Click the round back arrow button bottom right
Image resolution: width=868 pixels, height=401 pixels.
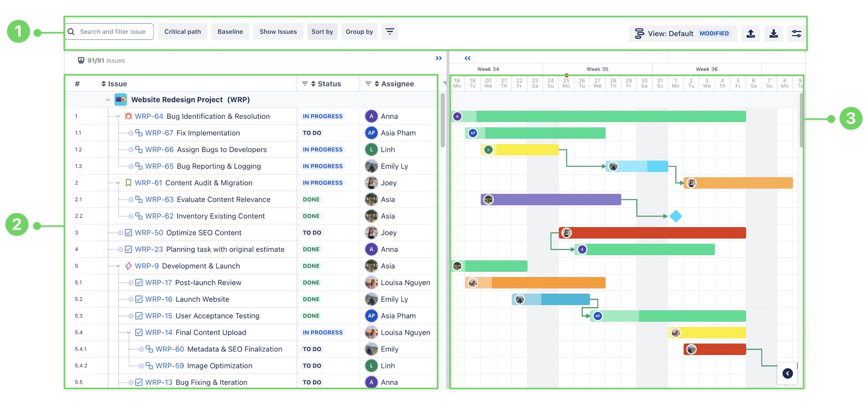tap(787, 373)
